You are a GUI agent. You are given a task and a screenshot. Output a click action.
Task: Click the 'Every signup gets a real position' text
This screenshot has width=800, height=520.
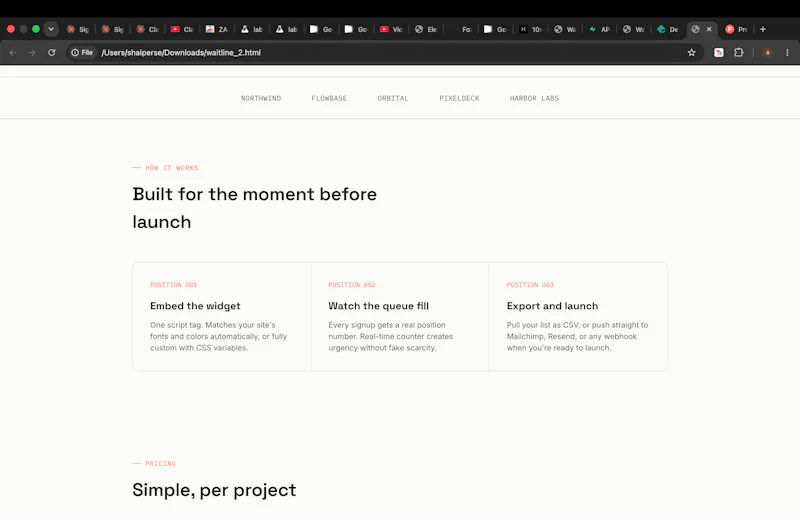[390, 336]
